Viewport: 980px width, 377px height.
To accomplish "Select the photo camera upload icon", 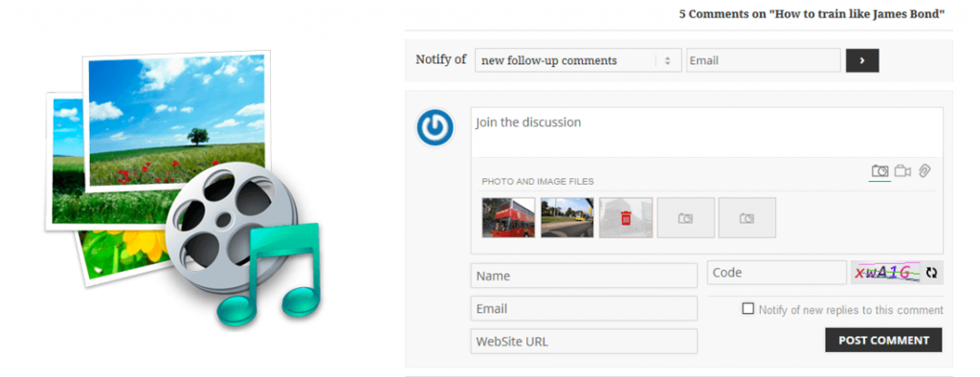I will [880, 170].
